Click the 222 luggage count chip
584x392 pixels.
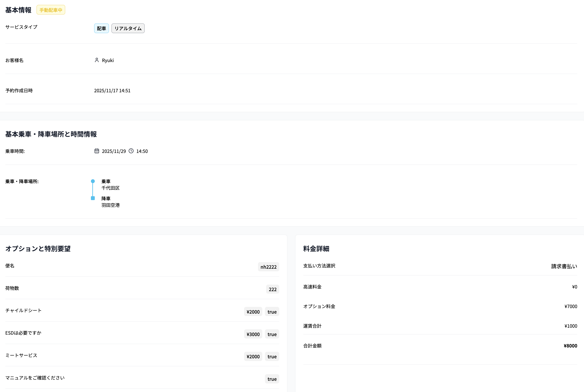[272, 289]
